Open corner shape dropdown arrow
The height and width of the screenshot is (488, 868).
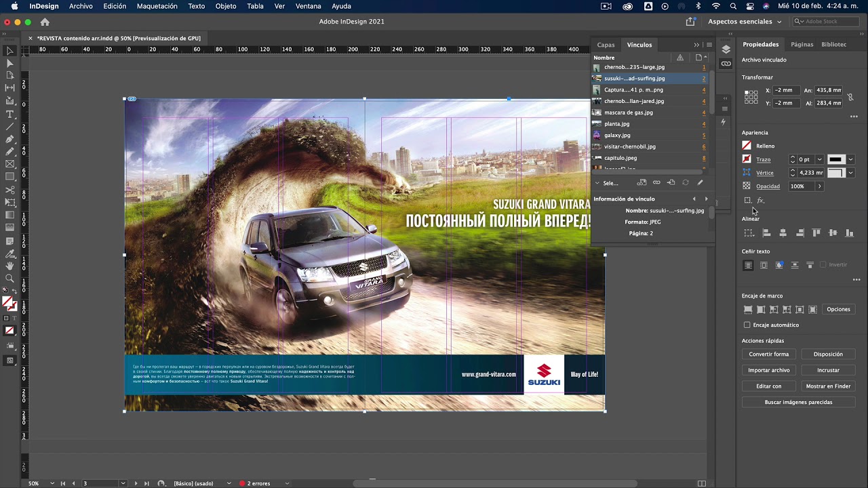coord(850,173)
